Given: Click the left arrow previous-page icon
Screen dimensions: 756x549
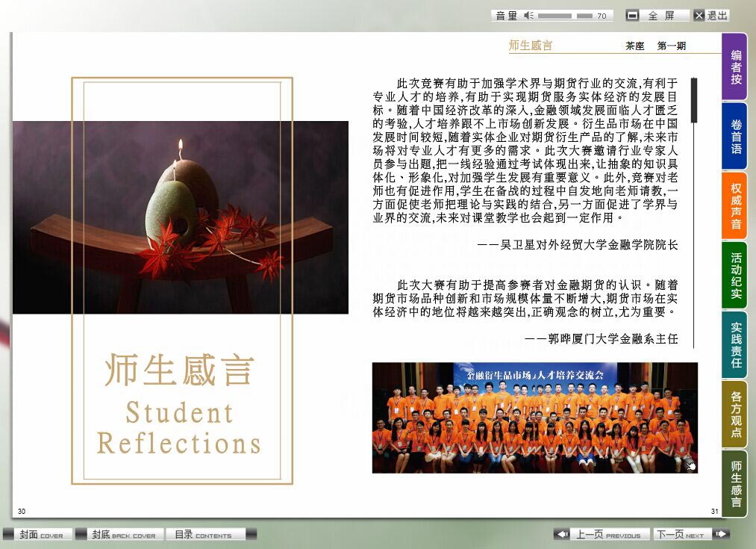Looking at the screenshot, I should (562, 534).
